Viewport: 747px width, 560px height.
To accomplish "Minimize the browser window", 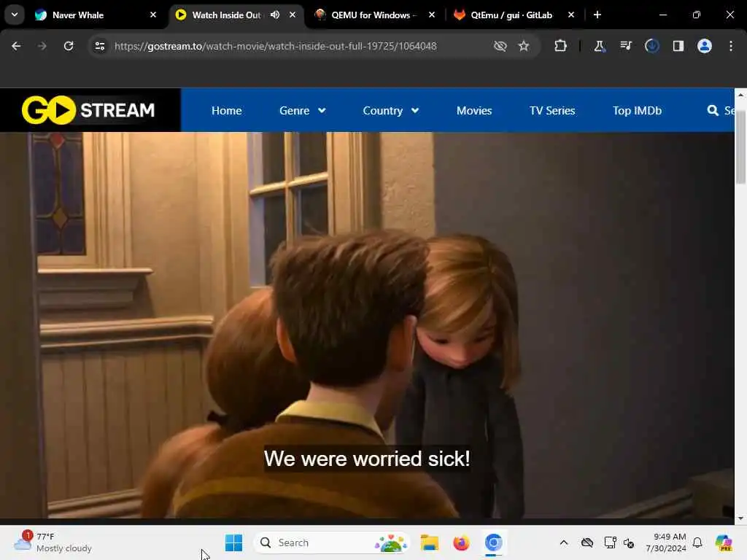I will click(662, 15).
